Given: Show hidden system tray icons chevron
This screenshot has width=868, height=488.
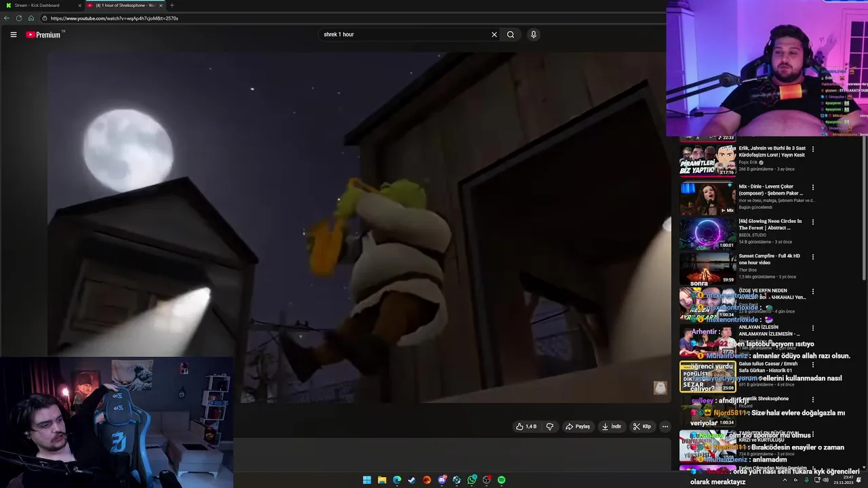Looking at the screenshot, I should [785, 480].
